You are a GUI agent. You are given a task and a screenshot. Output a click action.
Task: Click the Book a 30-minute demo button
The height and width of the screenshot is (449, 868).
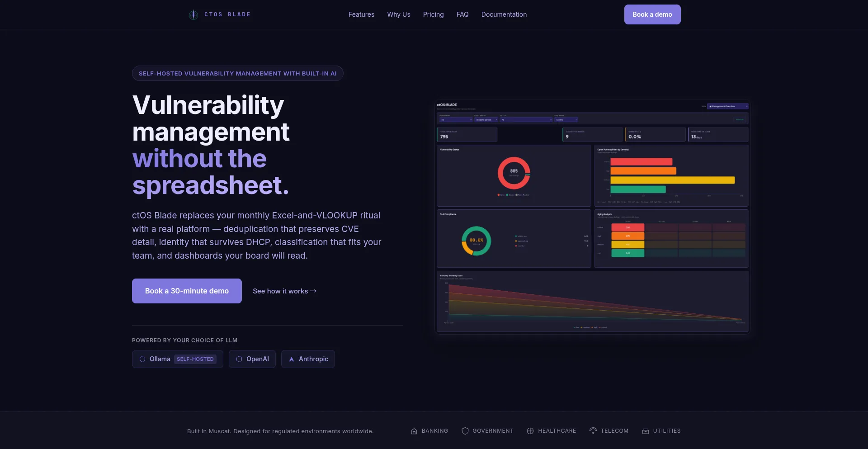point(187,291)
